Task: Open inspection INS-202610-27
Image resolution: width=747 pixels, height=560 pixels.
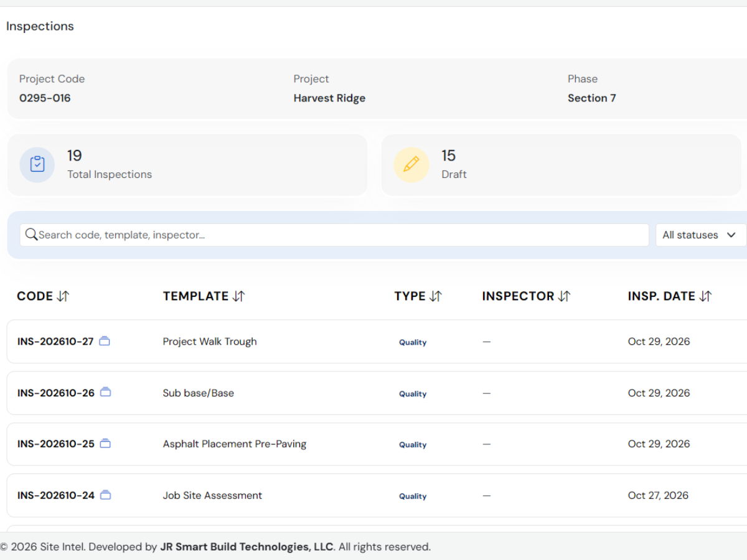Action: coord(55,342)
